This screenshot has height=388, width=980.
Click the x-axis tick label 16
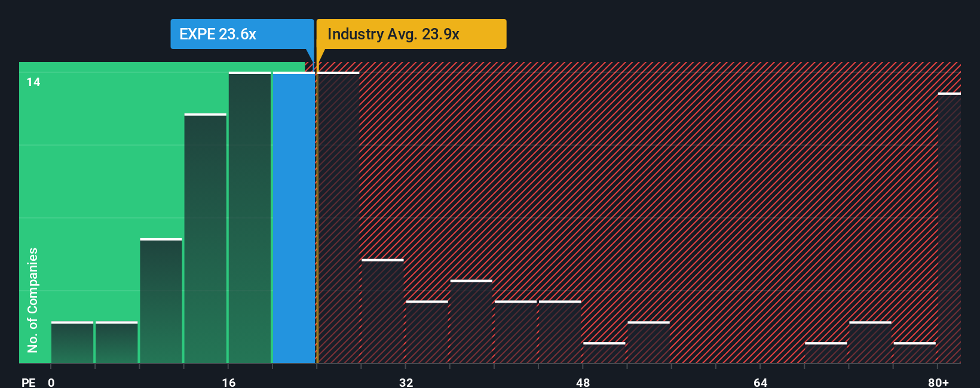(228, 382)
